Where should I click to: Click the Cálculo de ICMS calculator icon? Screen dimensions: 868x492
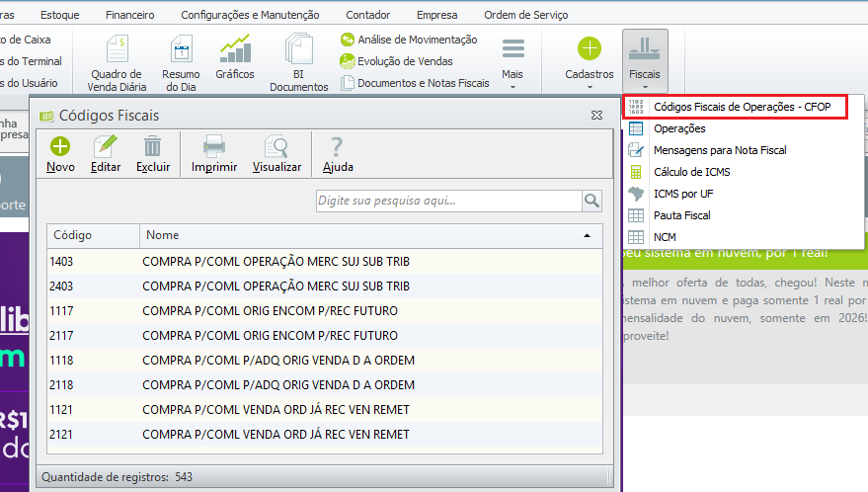pos(636,172)
